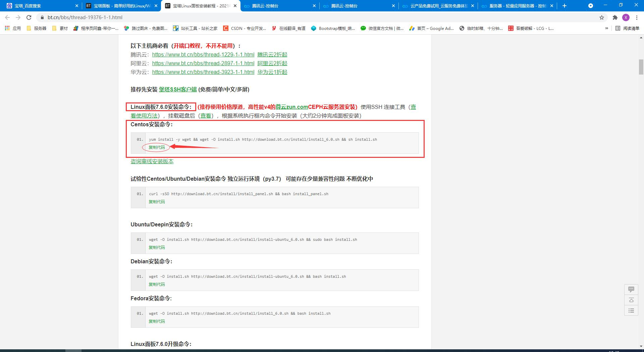Image resolution: width=644 pixels, height=352 pixels.
Task: Open Tencent Cloud thread-1229 link
Action: (203, 54)
